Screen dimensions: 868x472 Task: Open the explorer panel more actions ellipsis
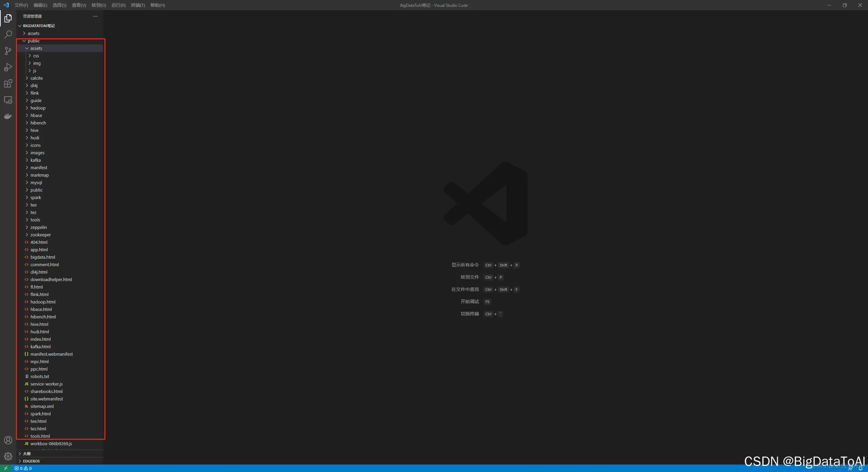(x=95, y=16)
